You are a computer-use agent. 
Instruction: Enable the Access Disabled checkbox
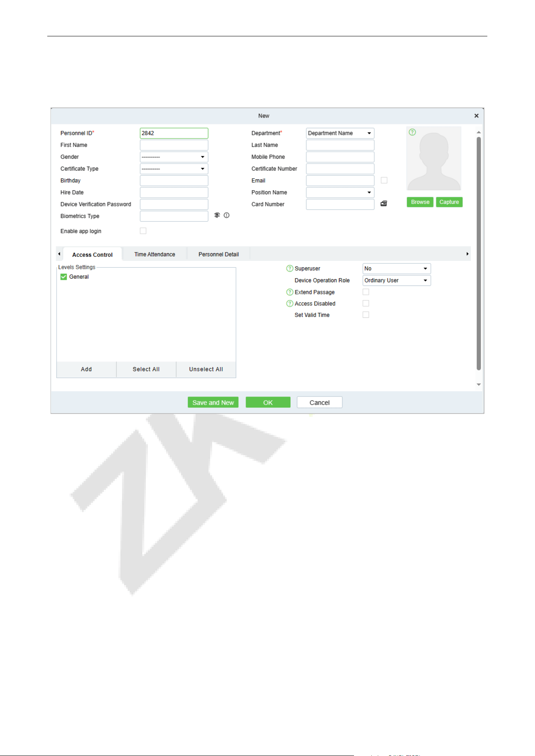(366, 303)
